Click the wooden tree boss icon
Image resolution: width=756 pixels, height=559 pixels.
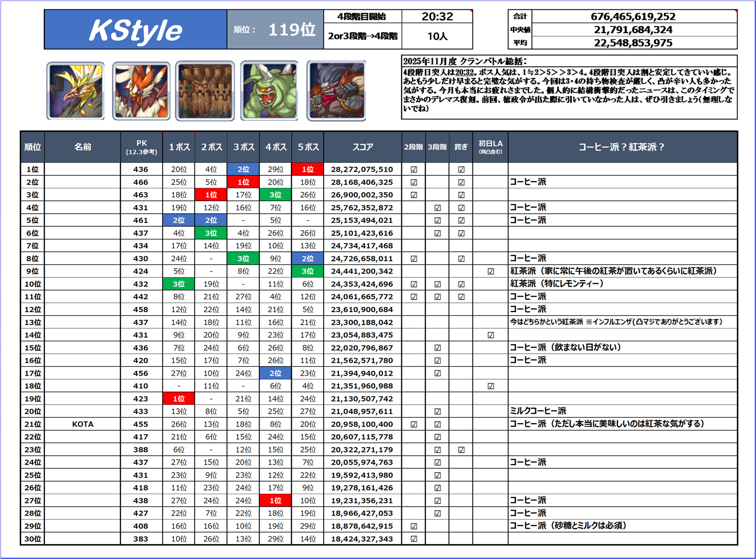(205, 91)
